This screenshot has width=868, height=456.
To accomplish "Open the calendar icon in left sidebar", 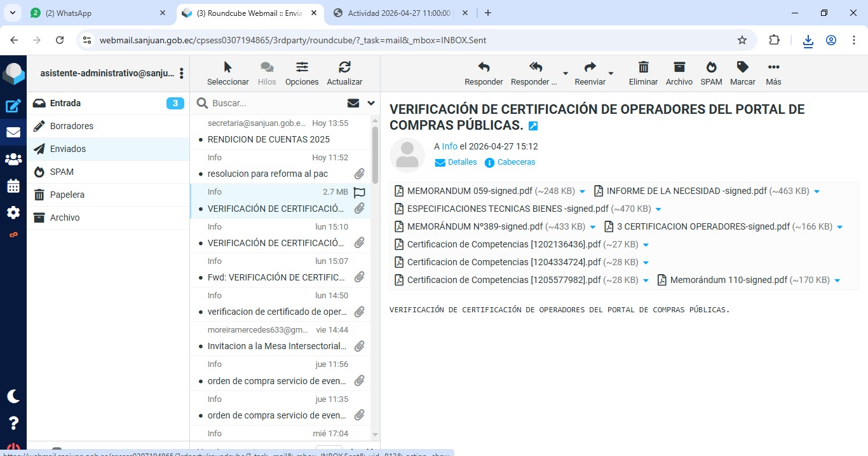I will click(x=13, y=186).
